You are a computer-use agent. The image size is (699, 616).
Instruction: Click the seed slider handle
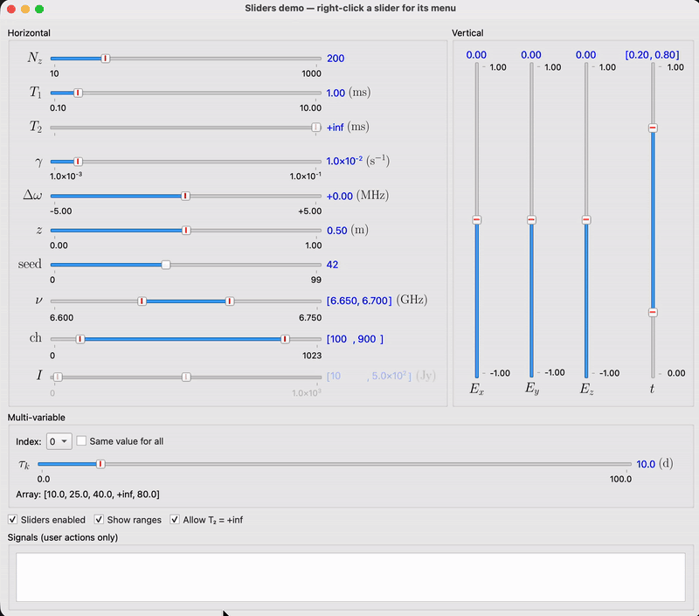tap(166, 265)
